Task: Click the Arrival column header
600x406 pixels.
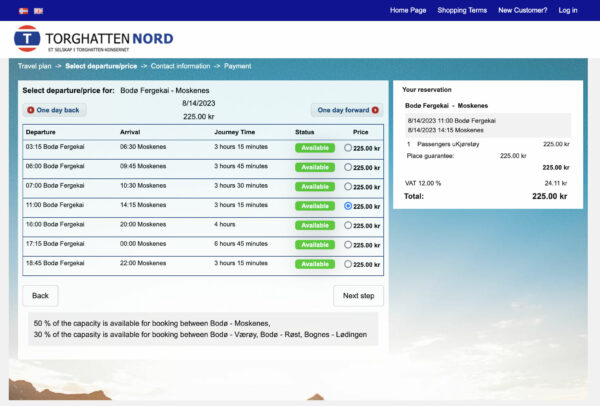Action: point(130,132)
